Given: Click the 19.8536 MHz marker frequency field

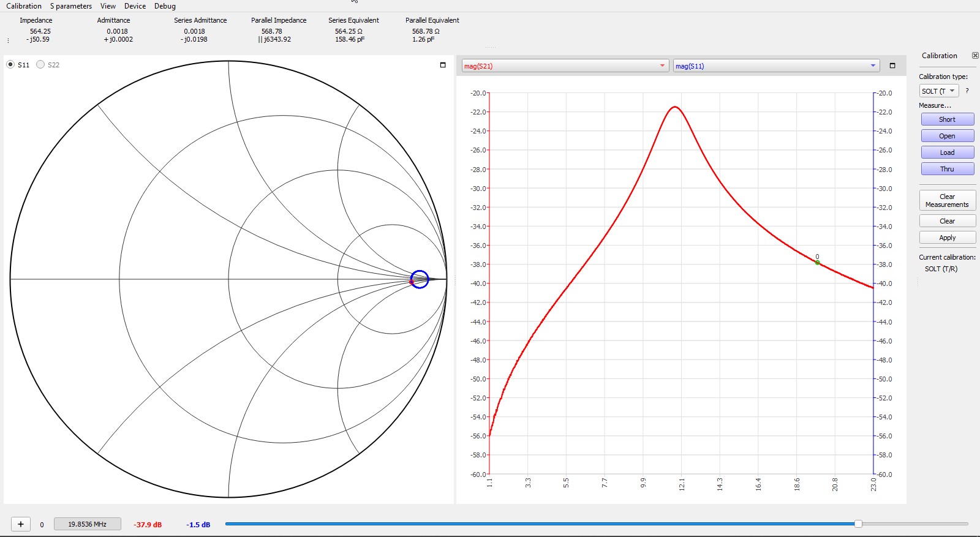Looking at the screenshot, I should tap(87, 524).
